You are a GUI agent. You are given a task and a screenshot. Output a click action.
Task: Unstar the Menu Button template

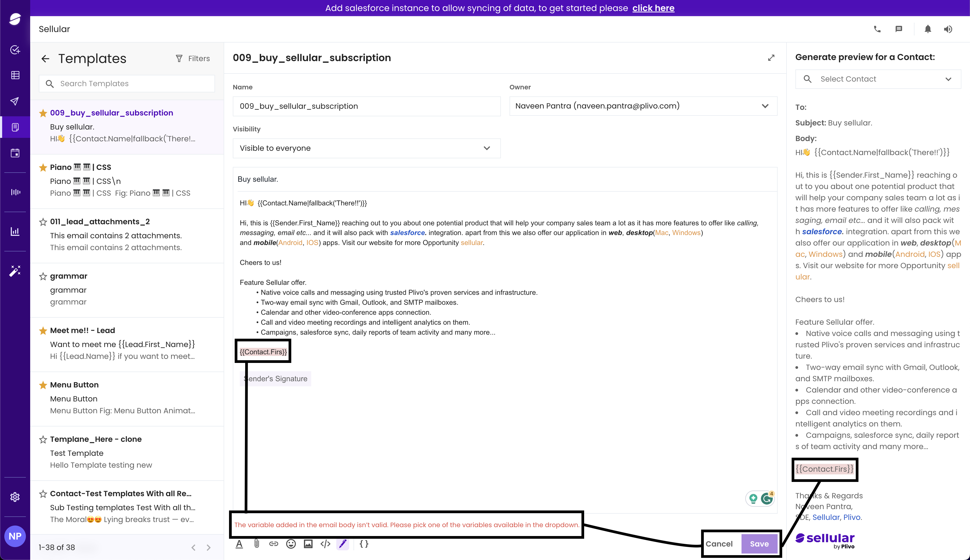pyautogui.click(x=43, y=385)
